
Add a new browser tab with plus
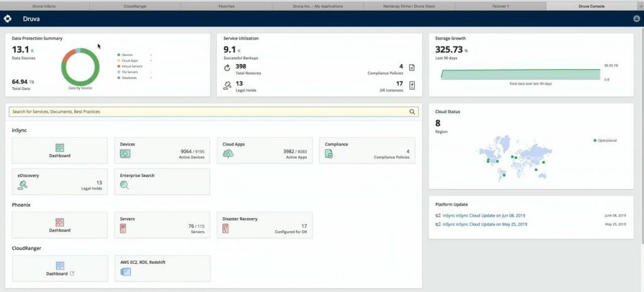coord(640,6)
